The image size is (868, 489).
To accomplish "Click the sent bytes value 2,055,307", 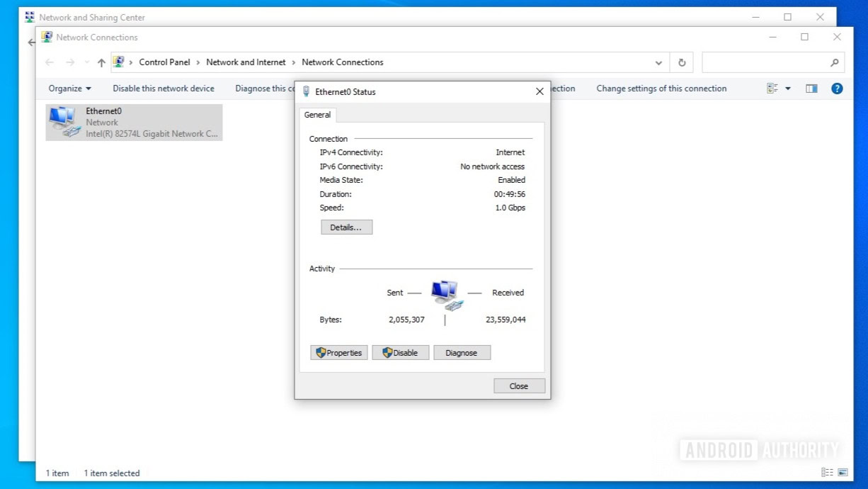I will tap(406, 320).
